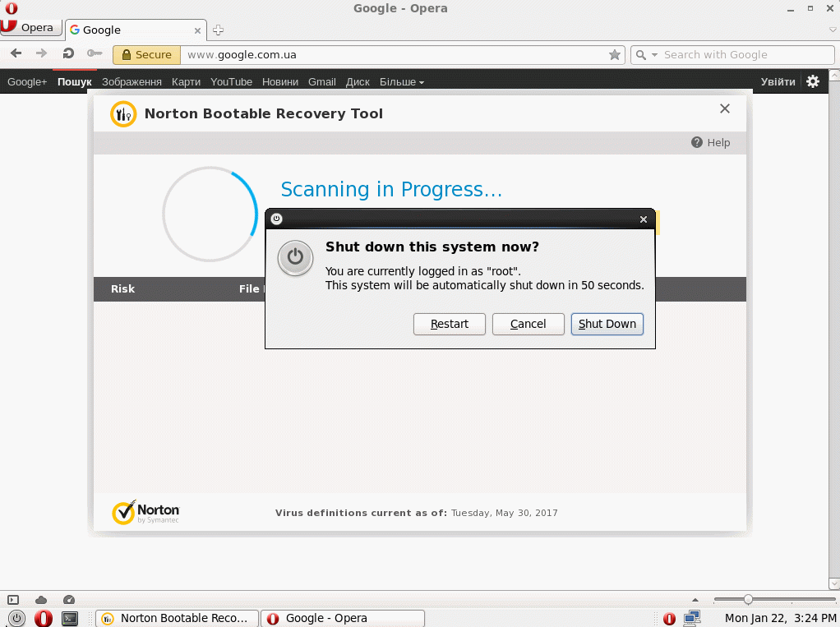This screenshot has width=840, height=627.
Task: Select the Пошук item
Action: coord(75,82)
